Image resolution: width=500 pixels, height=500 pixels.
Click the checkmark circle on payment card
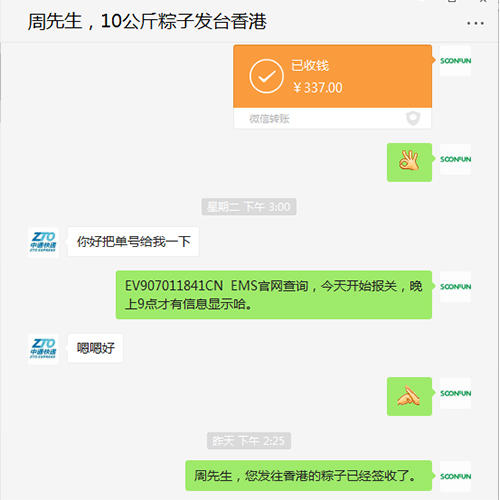click(x=266, y=76)
